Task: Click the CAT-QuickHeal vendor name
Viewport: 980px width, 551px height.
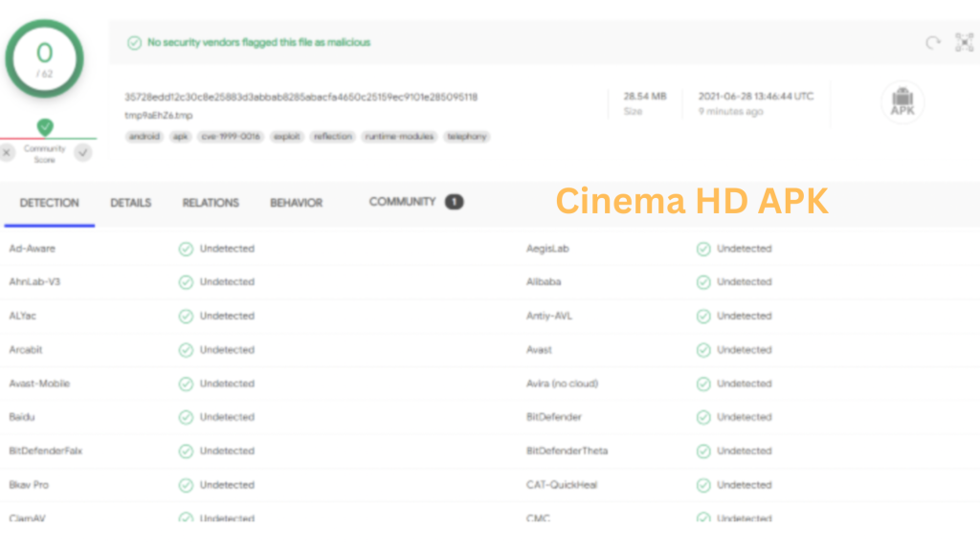Action: (x=562, y=485)
